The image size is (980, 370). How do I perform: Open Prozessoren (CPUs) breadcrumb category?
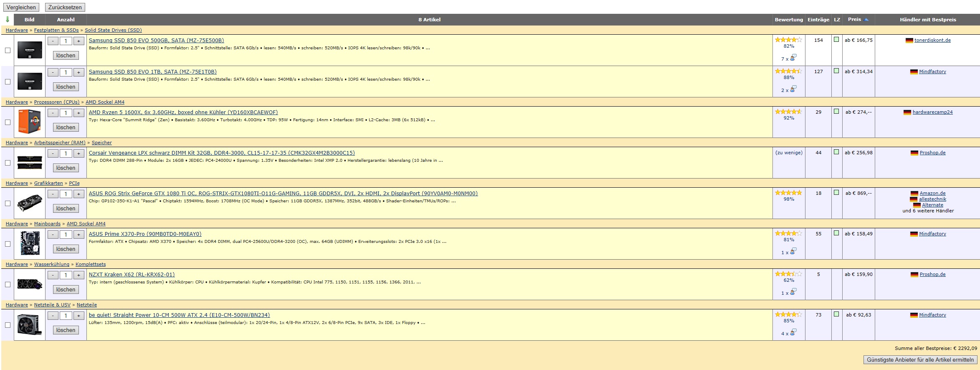(x=57, y=102)
